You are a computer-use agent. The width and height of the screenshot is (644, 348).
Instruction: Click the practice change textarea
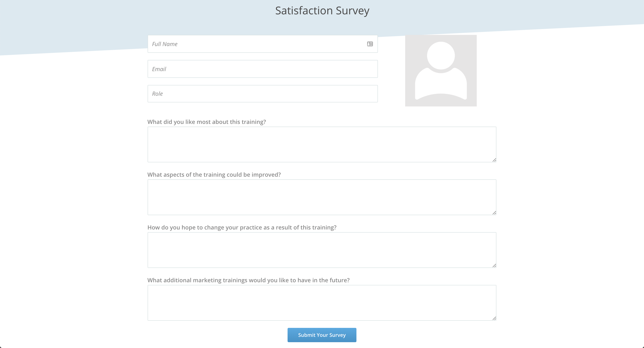pyautogui.click(x=322, y=250)
